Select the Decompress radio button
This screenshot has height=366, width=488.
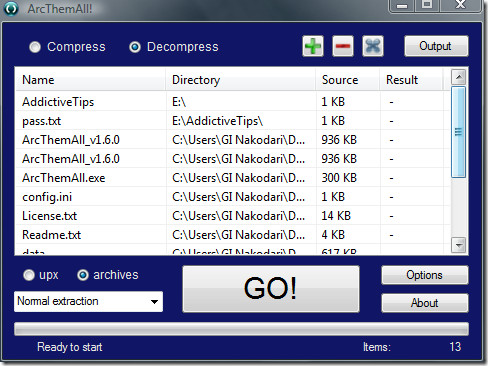(x=135, y=47)
